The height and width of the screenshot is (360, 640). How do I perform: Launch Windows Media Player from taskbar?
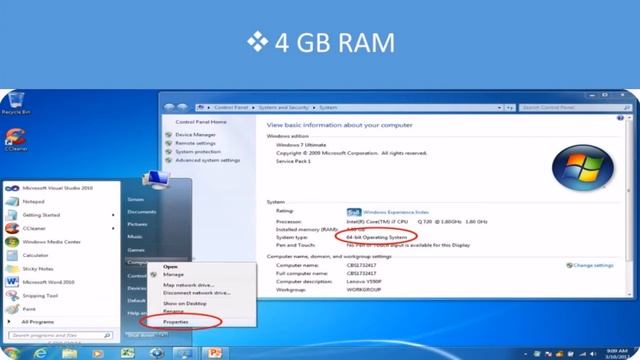(x=98, y=353)
